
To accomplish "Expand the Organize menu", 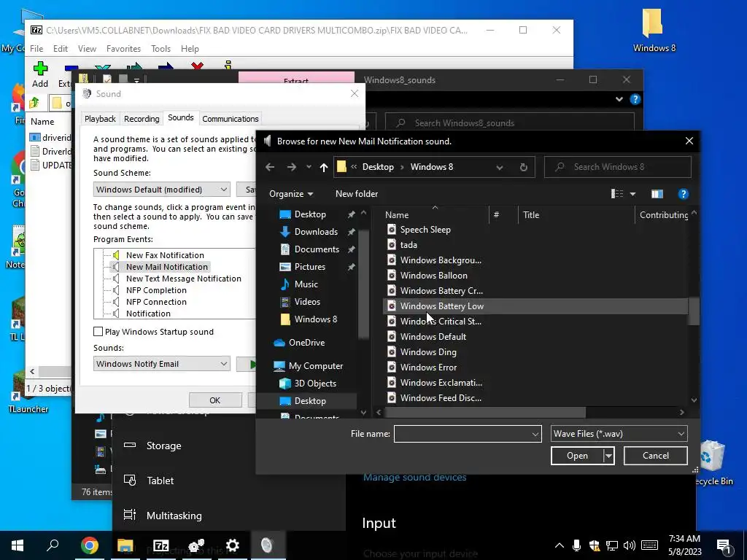I will [x=291, y=194].
